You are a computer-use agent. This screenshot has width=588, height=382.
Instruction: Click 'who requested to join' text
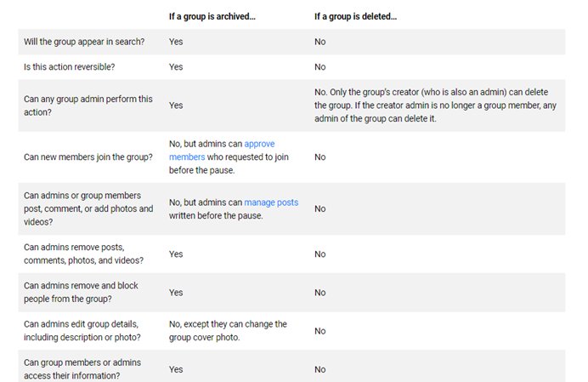click(248, 157)
